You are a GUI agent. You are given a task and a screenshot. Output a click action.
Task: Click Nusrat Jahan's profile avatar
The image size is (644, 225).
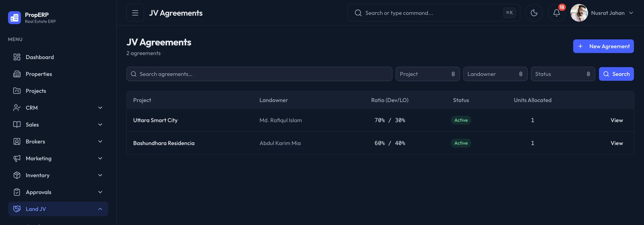pos(579,13)
